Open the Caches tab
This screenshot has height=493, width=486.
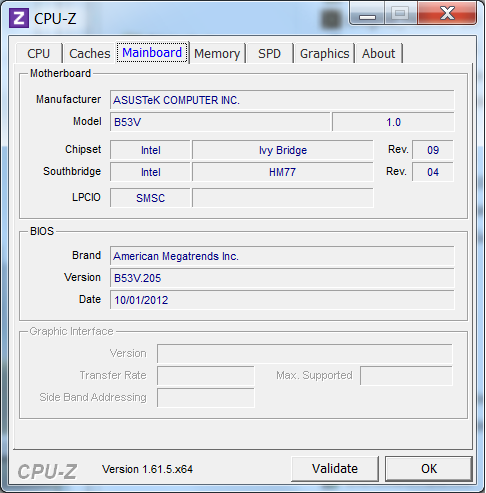(x=90, y=53)
